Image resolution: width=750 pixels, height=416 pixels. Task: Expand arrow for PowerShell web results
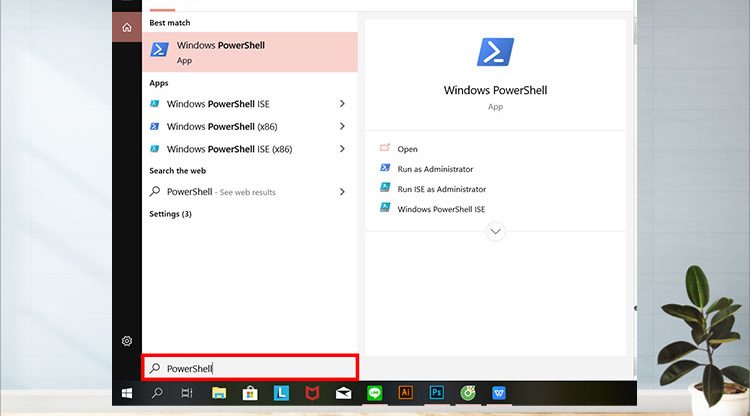342,192
